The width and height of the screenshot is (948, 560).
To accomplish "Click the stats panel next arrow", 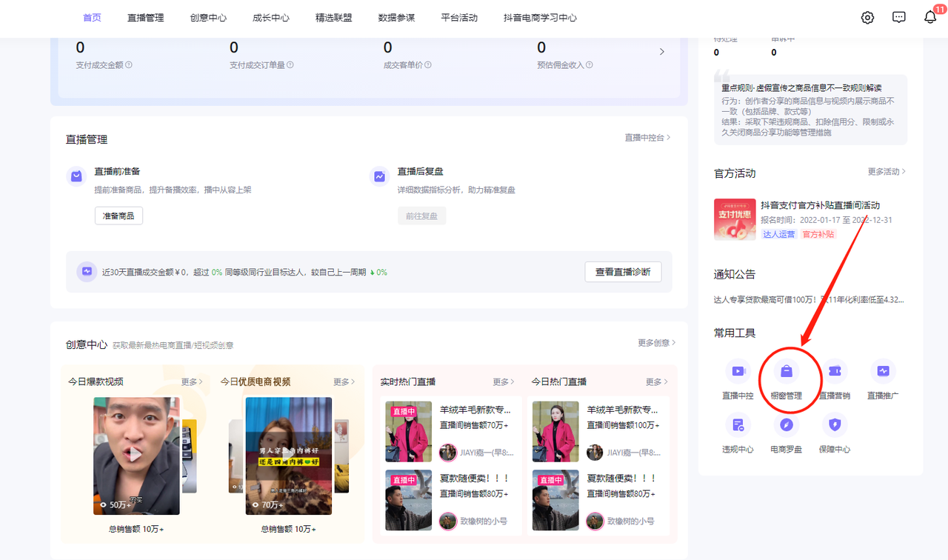I will click(661, 52).
